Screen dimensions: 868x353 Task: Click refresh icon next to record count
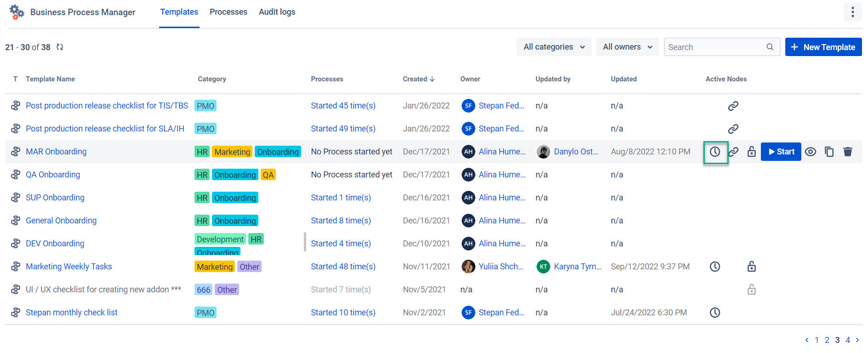(x=60, y=47)
